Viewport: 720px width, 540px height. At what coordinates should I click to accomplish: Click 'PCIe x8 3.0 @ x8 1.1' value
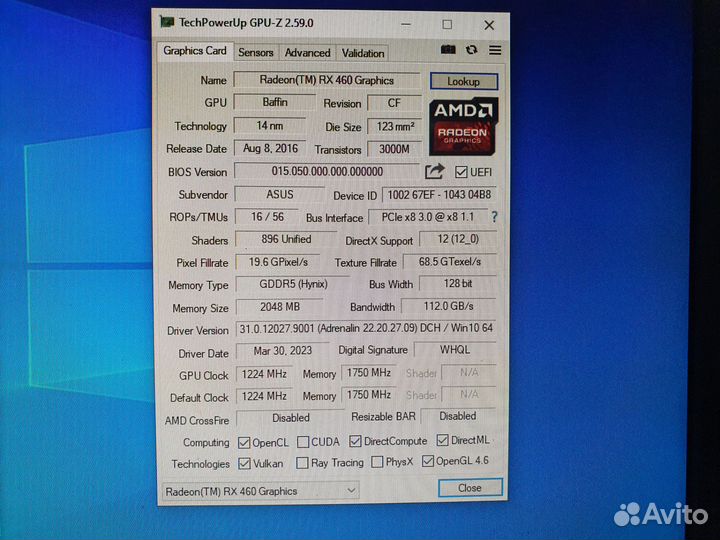click(x=428, y=217)
